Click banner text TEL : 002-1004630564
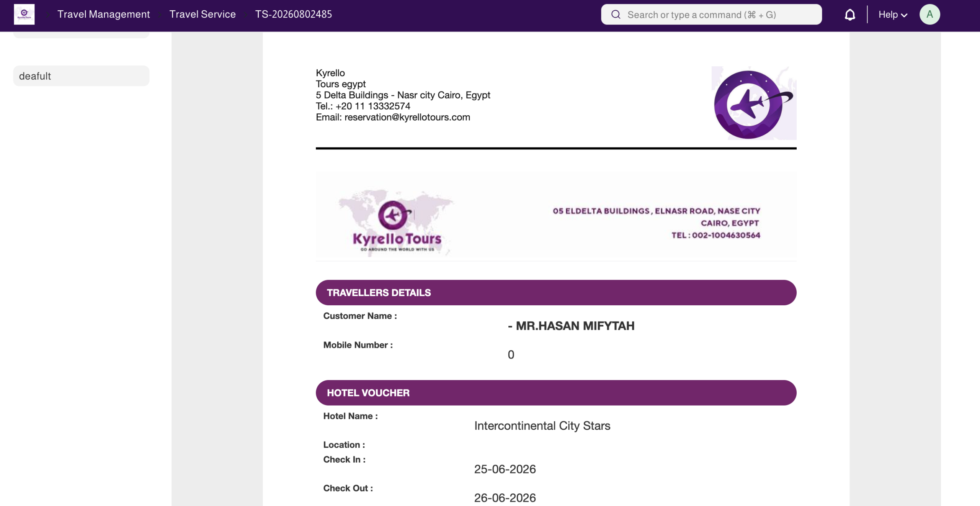This screenshot has height=506, width=980. click(715, 235)
